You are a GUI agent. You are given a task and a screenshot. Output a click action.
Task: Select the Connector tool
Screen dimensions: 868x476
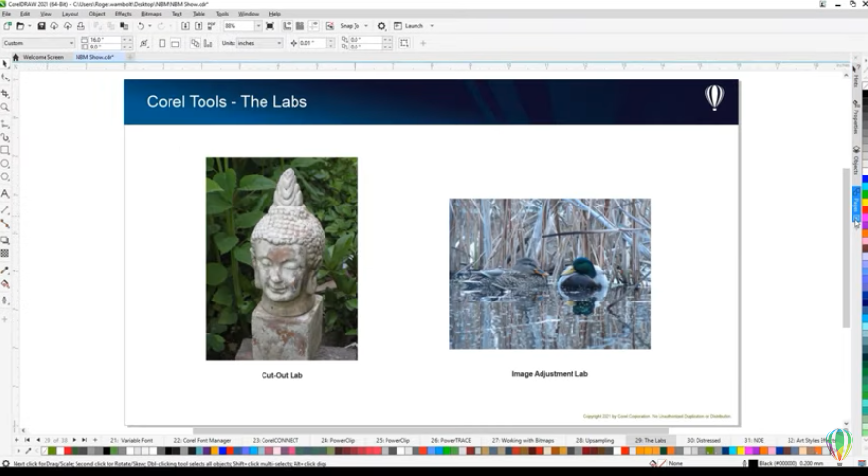(x=5, y=224)
